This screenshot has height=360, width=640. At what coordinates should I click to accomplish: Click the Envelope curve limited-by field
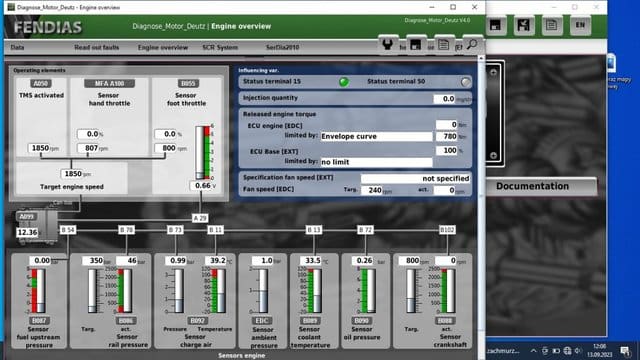pos(376,136)
